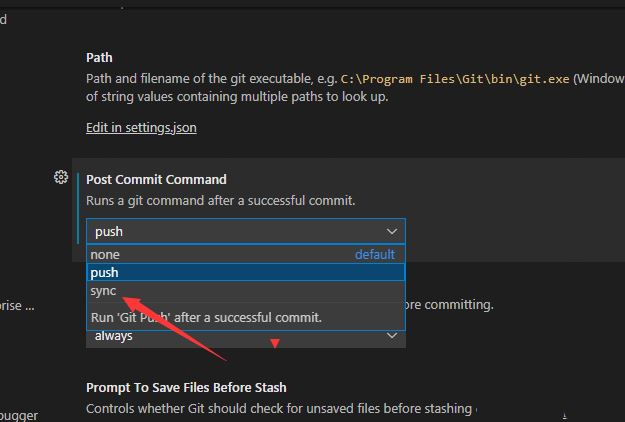Click the Path setting title
The image size is (625, 422).
tap(99, 58)
